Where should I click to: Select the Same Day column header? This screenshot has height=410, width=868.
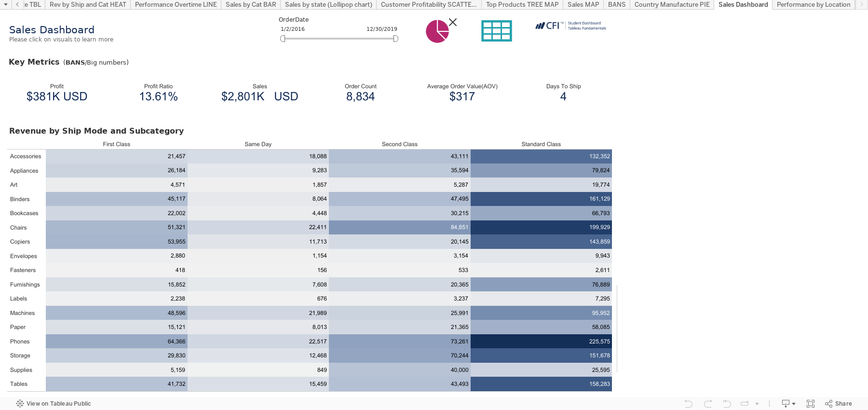pos(258,144)
